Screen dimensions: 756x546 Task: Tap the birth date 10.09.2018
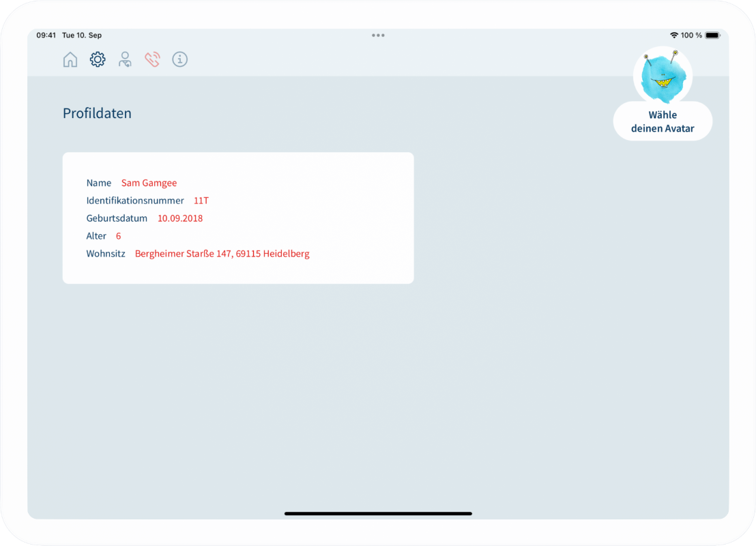click(x=180, y=218)
